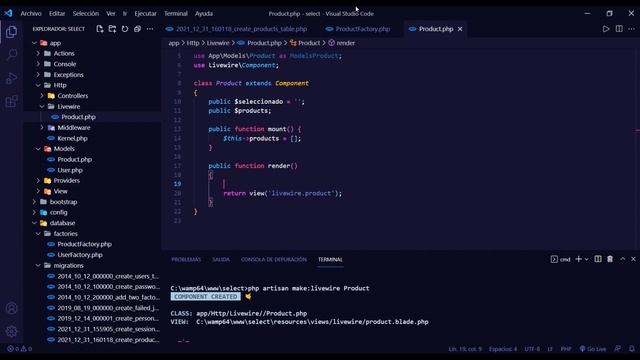Open notifications bell in status bar
640x360 pixels.
[x=632, y=349]
